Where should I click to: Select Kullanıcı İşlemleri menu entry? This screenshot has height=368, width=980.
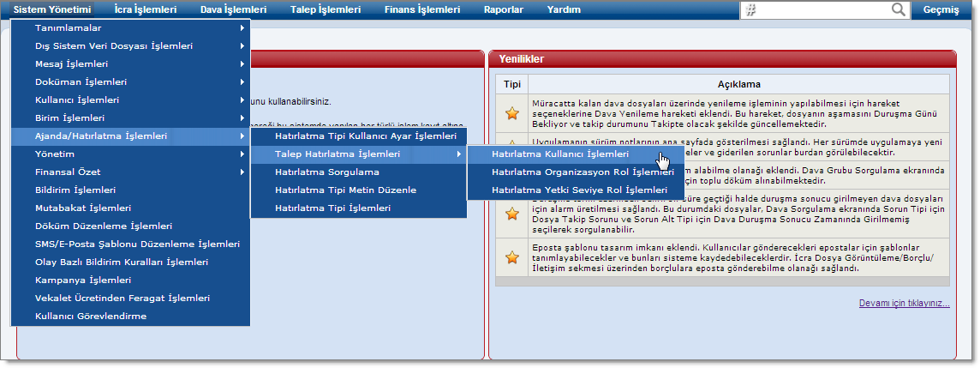[x=130, y=100]
